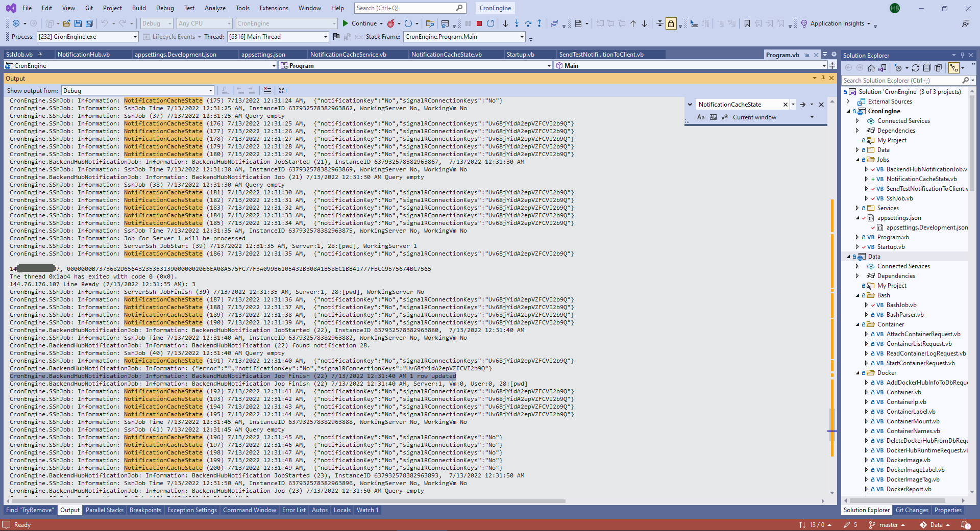
Task: Click the Solution Explorer vertical scrollbar
Action: click(x=971, y=291)
